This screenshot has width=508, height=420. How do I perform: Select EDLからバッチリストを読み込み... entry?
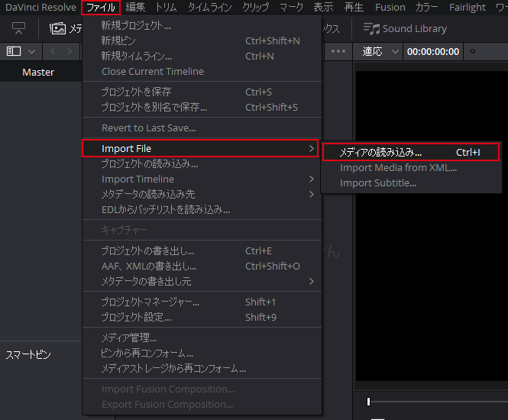point(202,209)
